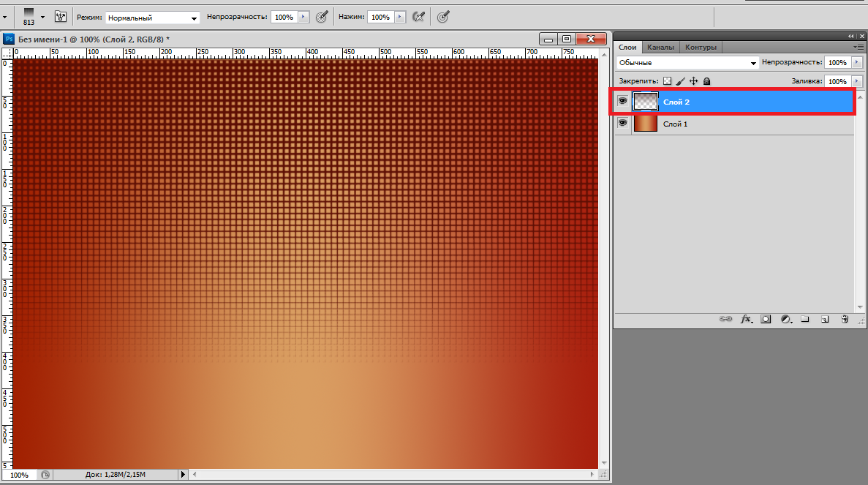This screenshot has width=868, height=485.
Task: Switch to the Контуры tab
Action: point(701,47)
